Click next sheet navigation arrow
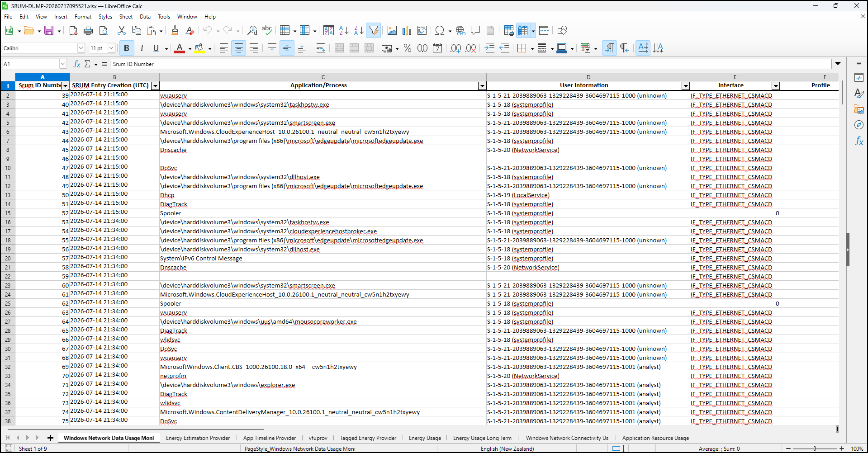This screenshot has height=453, width=868. click(28, 438)
